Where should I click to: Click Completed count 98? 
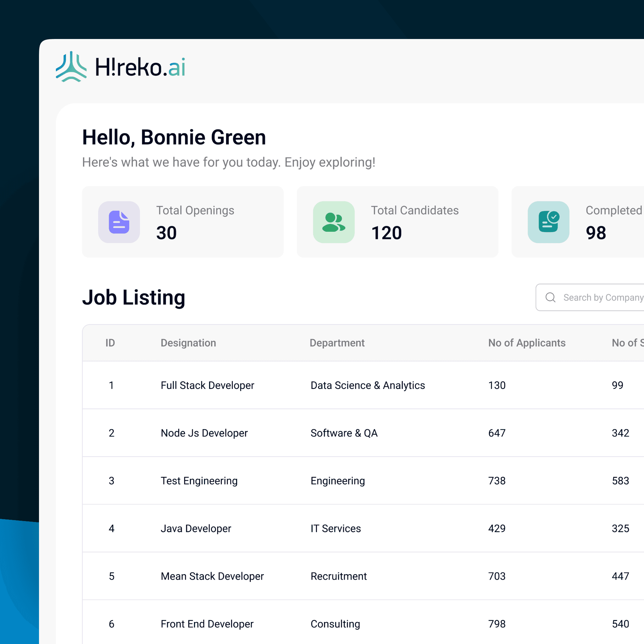click(x=596, y=233)
